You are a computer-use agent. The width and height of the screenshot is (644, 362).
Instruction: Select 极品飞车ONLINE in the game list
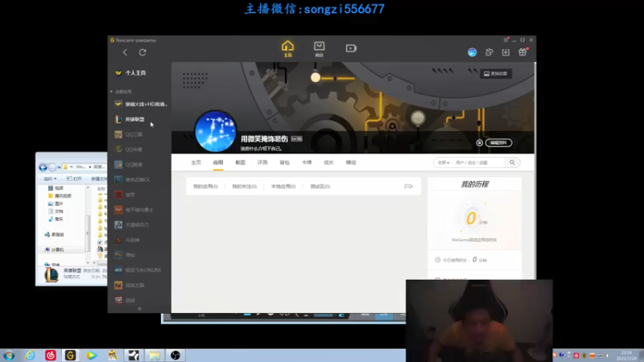coord(138,270)
